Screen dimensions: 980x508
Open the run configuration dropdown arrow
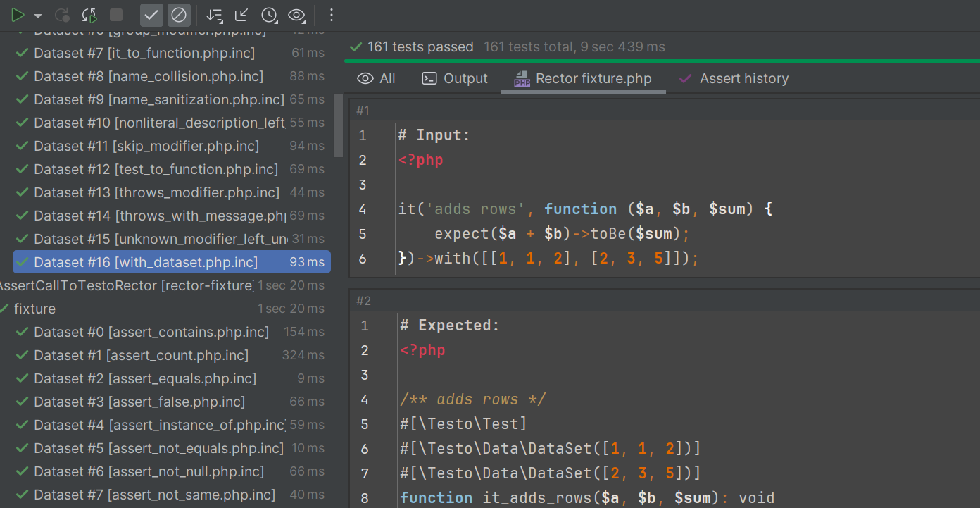tap(38, 16)
